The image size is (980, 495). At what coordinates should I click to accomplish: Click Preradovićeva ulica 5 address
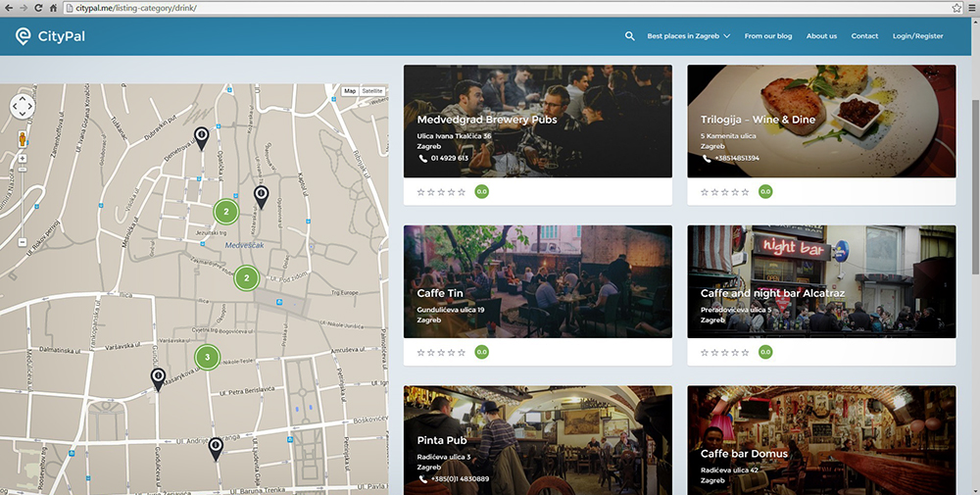(x=736, y=310)
